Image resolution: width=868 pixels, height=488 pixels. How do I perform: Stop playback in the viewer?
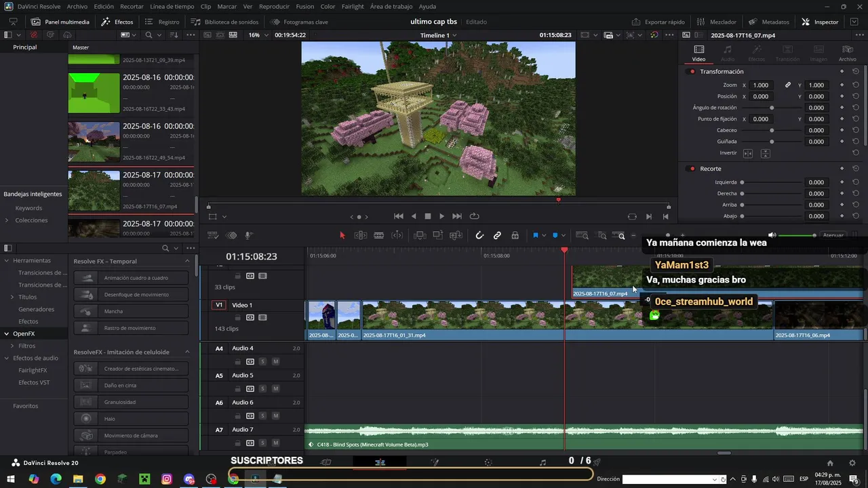click(x=428, y=216)
